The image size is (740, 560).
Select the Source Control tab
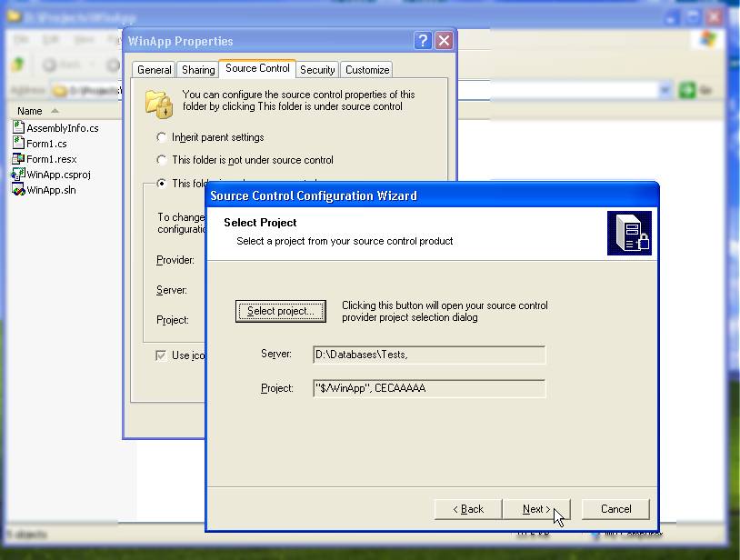click(x=257, y=68)
